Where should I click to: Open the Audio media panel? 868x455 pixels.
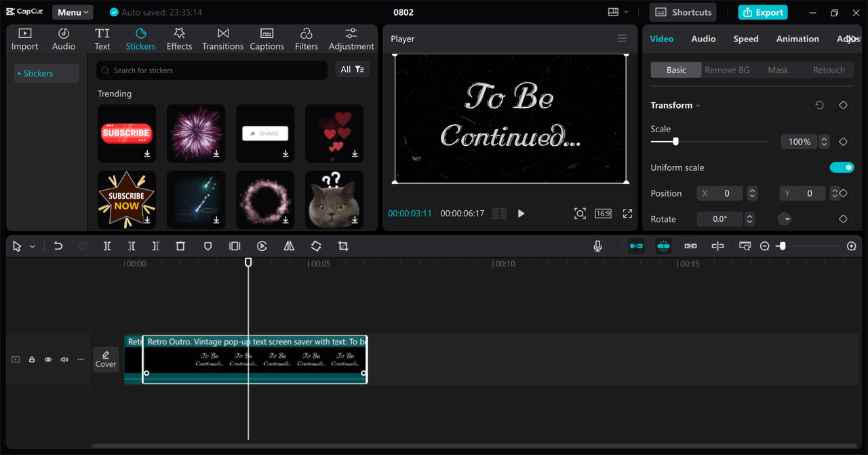click(64, 39)
